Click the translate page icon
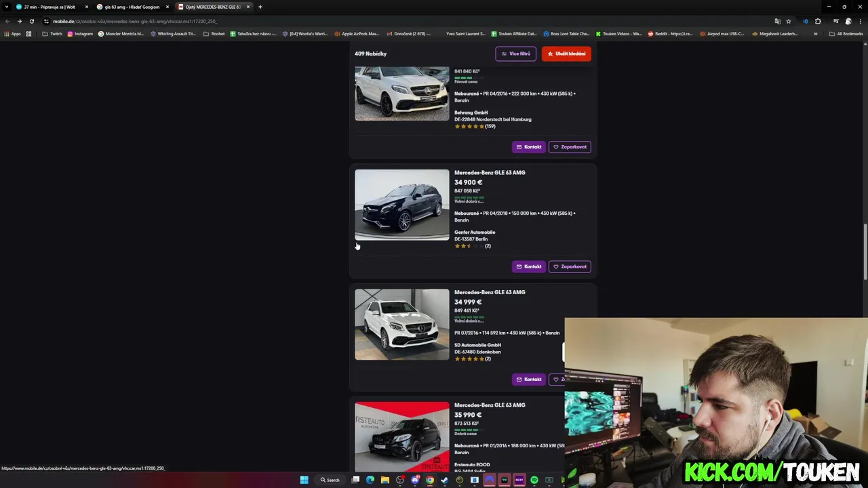The image size is (868, 488). click(778, 21)
